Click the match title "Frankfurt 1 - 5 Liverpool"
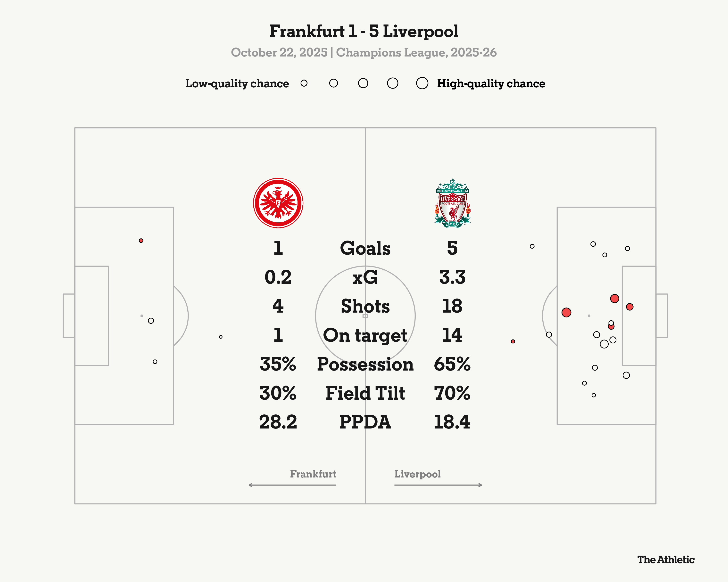This screenshot has width=728, height=582. [x=364, y=31]
